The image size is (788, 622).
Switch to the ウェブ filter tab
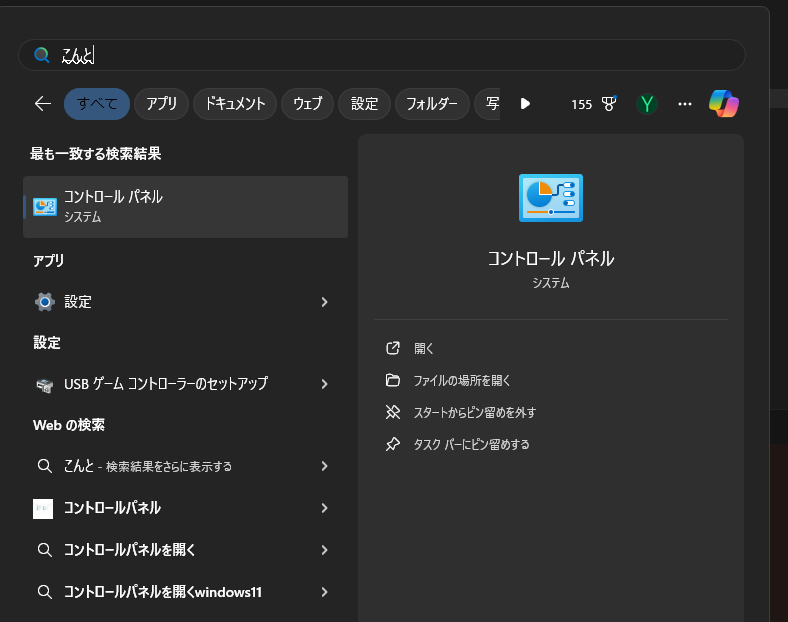[x=307, y=104]
